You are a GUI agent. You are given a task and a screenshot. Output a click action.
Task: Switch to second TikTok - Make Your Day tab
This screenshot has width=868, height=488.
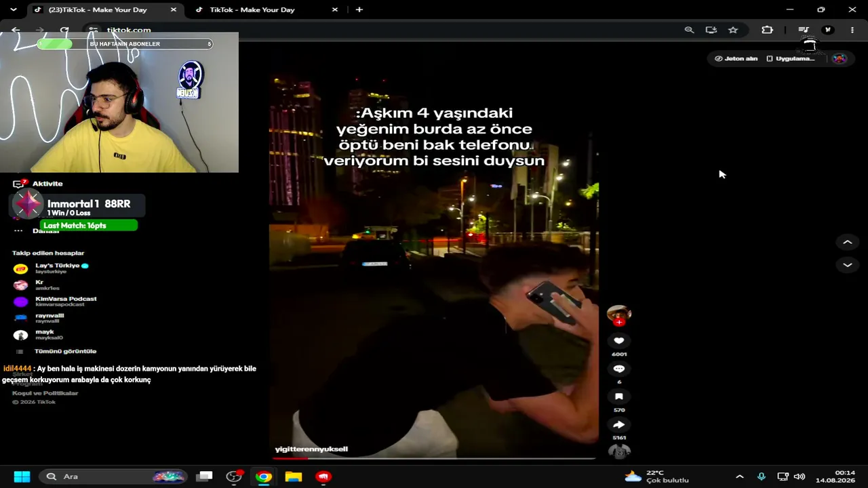(252, 9)
